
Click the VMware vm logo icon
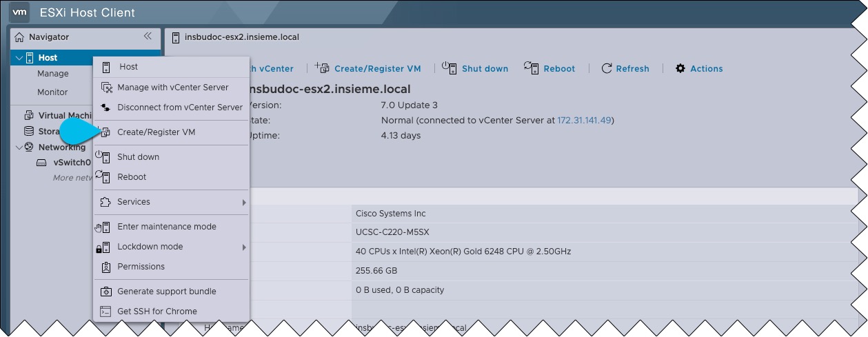coord(19,13)
